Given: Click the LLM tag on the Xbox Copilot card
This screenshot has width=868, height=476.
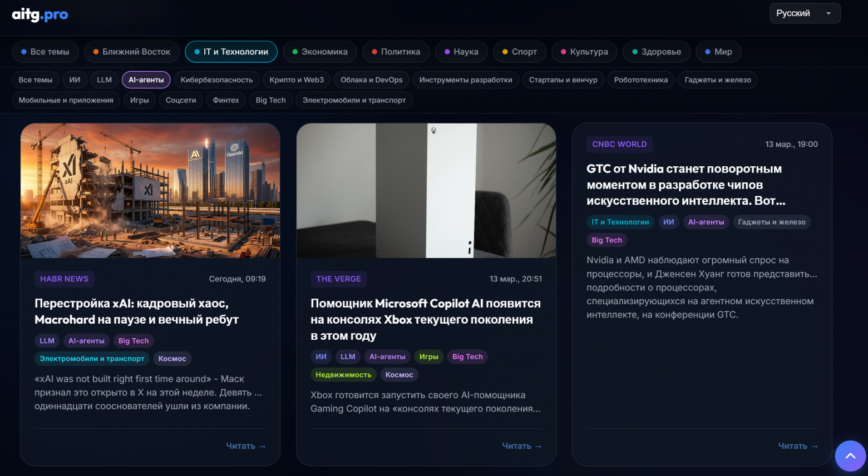Looking at the screenshot, I should (348, 357).
